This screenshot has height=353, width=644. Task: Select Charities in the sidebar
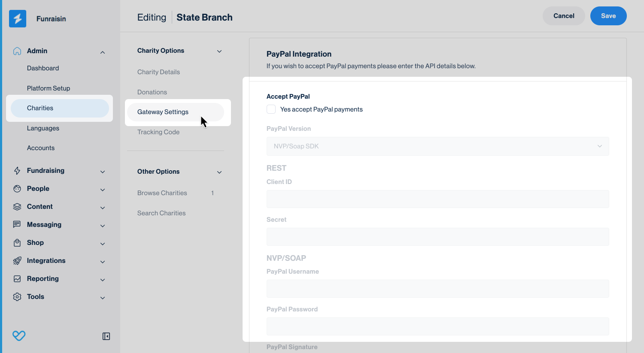coord(60,108)
